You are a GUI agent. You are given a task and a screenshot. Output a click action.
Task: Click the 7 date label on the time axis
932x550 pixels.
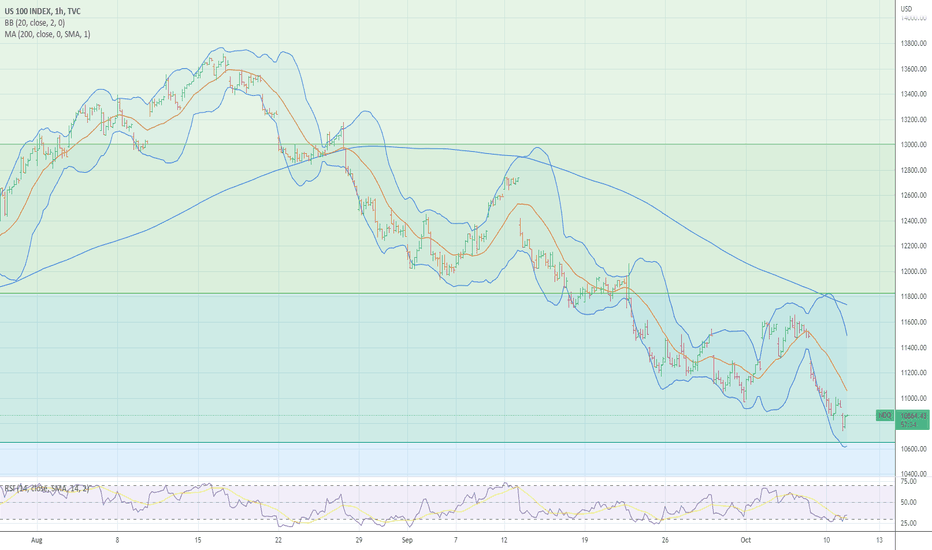pyautogui.click(x=455, y=540)
